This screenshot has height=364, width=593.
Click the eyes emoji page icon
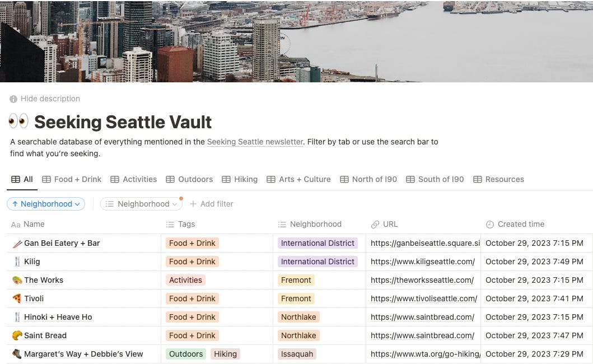tap(18, 122)
